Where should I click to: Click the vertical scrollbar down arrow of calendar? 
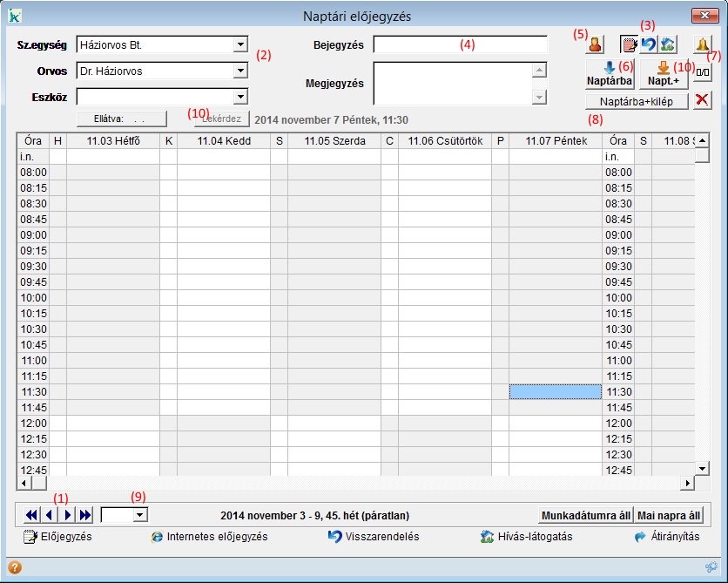pyautogui.click(x=702, y=468)
